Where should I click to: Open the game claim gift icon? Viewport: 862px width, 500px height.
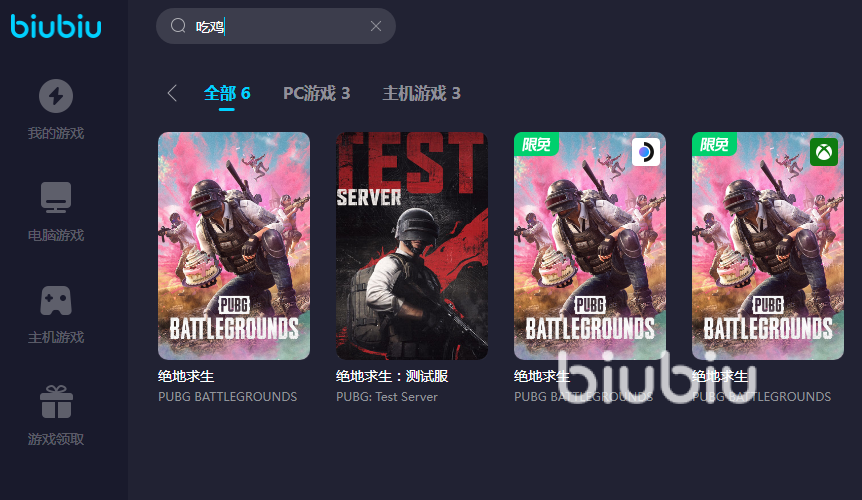point(56,402)
